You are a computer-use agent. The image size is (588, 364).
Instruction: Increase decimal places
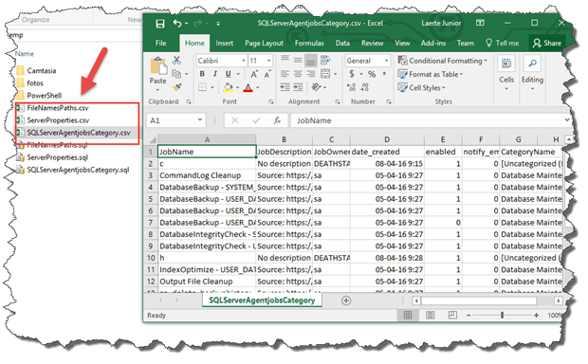351,87
